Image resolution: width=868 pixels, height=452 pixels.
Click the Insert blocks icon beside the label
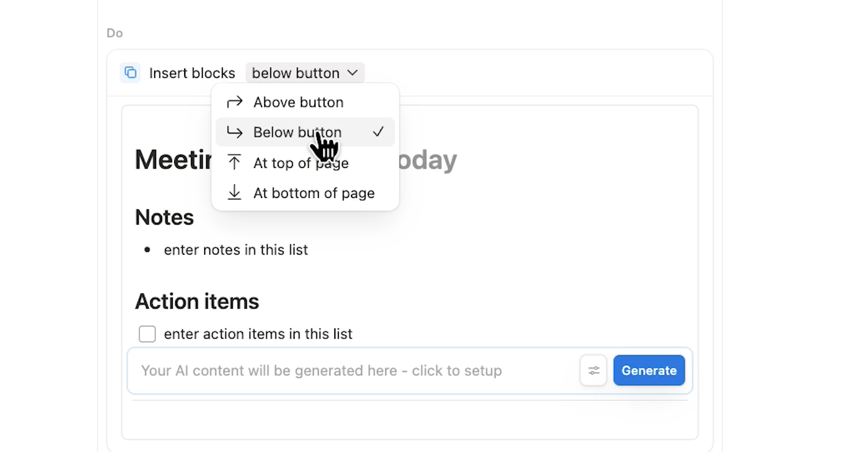coord(130,72)
